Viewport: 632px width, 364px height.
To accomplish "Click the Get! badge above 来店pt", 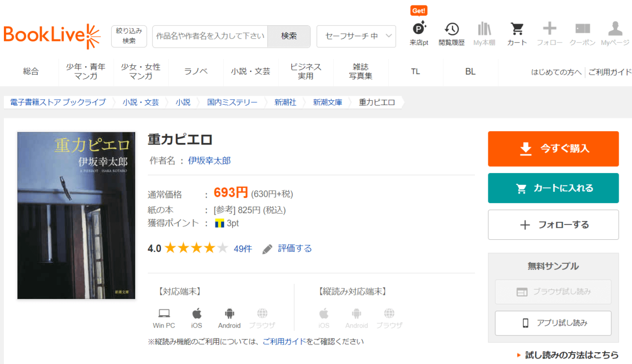I will pyautogui.click(x=419, y=10).
